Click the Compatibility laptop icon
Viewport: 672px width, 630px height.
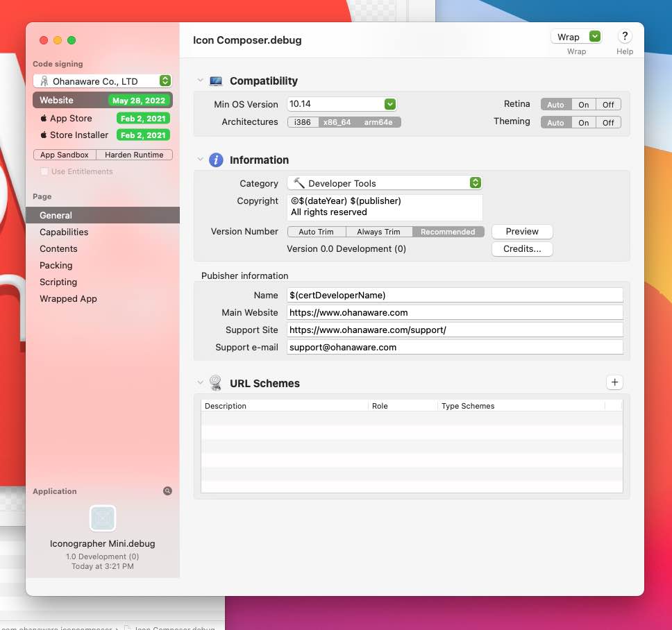coord(216,81)
